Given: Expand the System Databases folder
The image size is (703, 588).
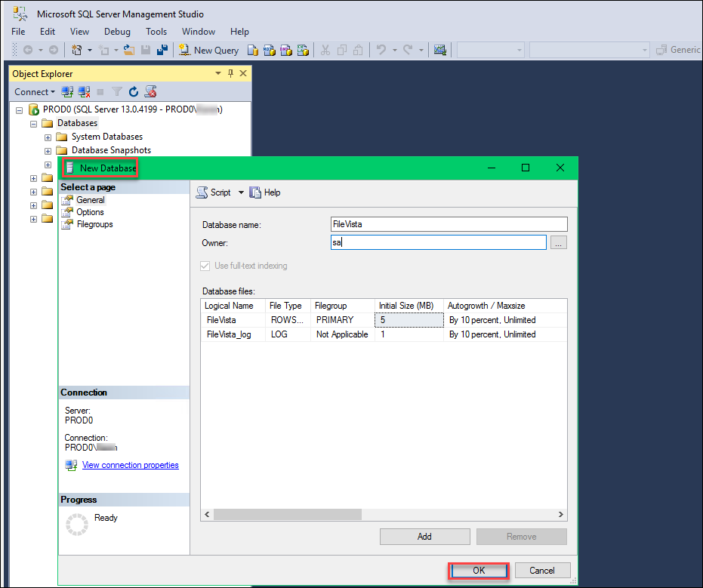Looking at the screenshot, I should (48, 137).
